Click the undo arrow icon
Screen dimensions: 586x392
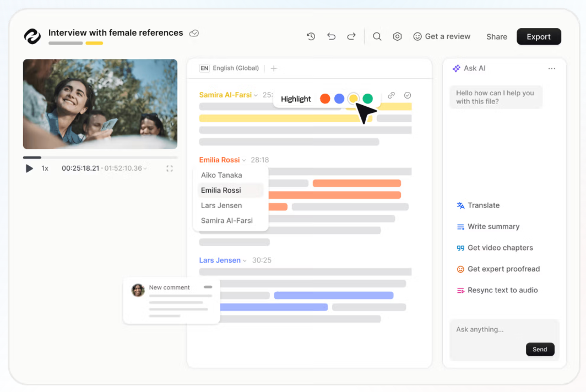point(331,36)
